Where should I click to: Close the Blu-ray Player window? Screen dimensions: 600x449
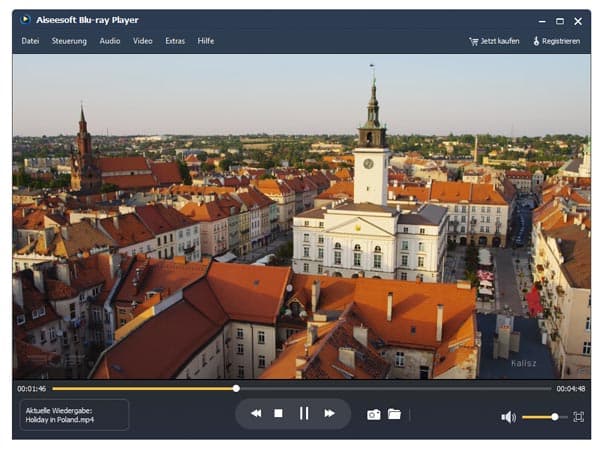coord(578,21)
